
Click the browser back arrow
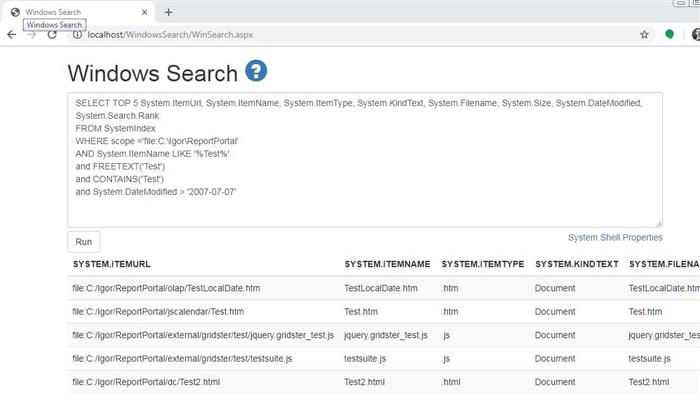pyautogui.click(x=12, y=35)
